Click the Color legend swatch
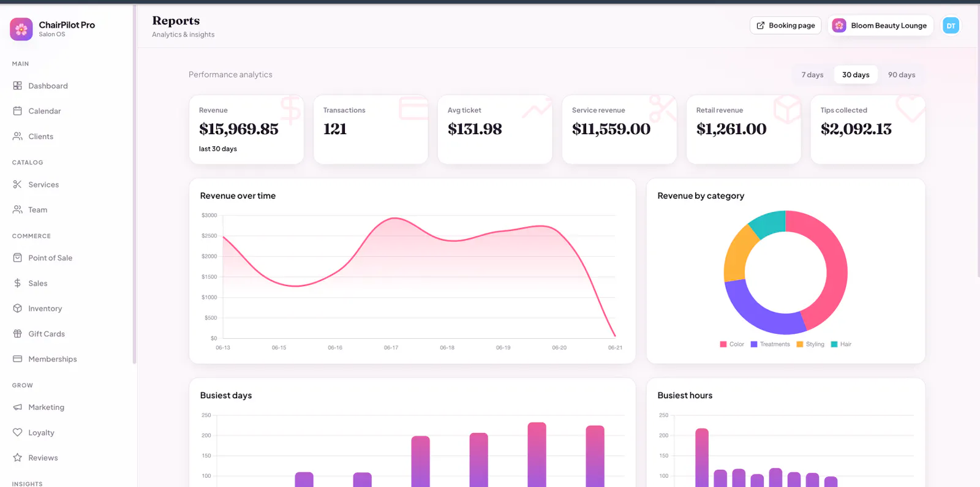Viewport: 980px width, 487px height. coord(723,344)
